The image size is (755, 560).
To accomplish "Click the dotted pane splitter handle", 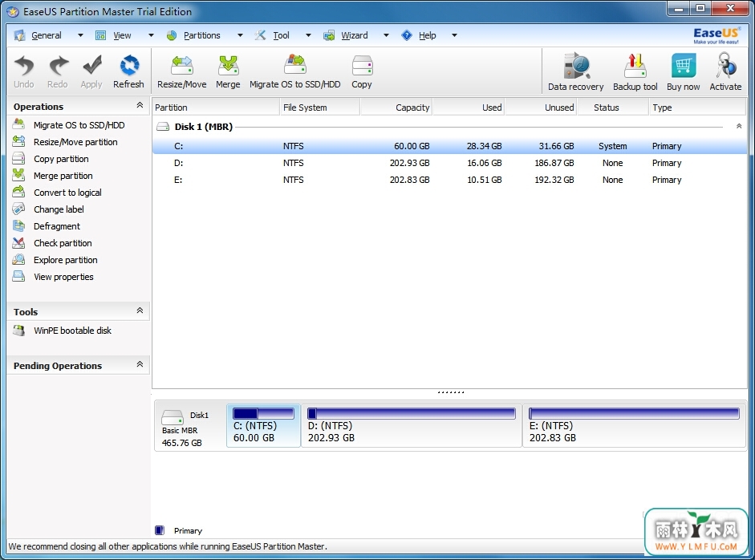I will [x=451, y=392].
